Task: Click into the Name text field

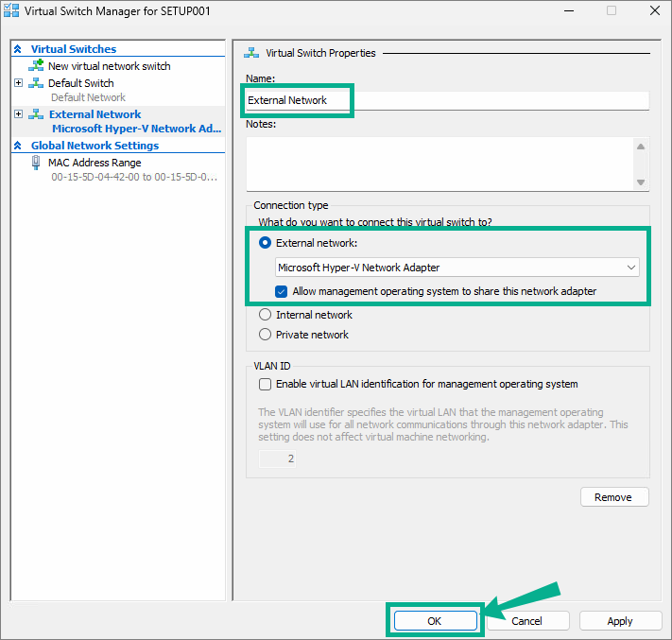Action: [x=447, y=100]
